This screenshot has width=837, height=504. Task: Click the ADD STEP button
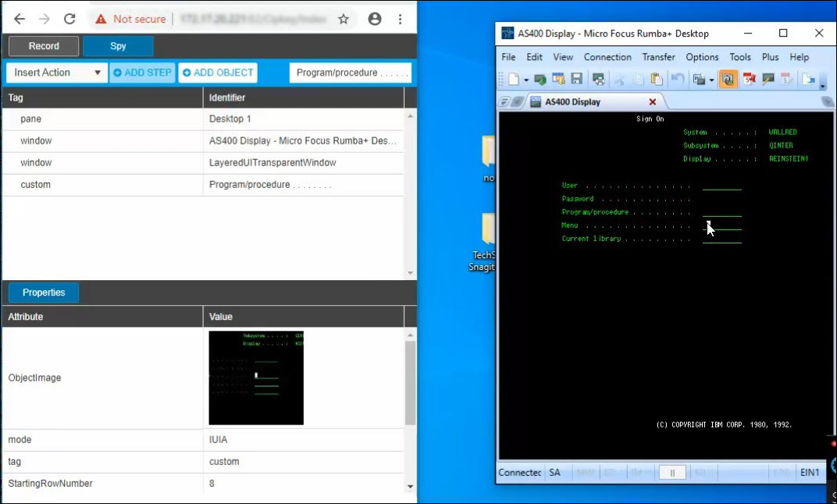pos(142,73)
